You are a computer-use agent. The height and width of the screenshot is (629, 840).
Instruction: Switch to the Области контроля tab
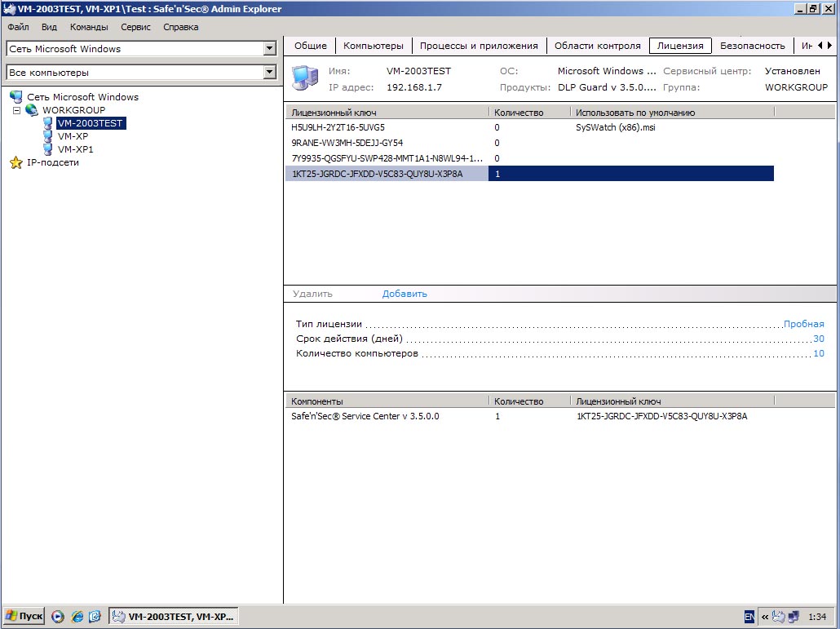click(x=597, y=46)
